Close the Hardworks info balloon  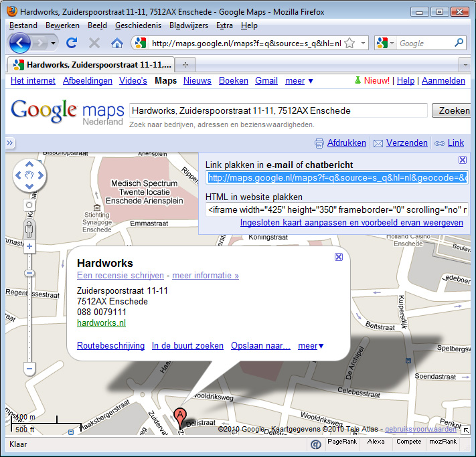[x=339, y=257]
